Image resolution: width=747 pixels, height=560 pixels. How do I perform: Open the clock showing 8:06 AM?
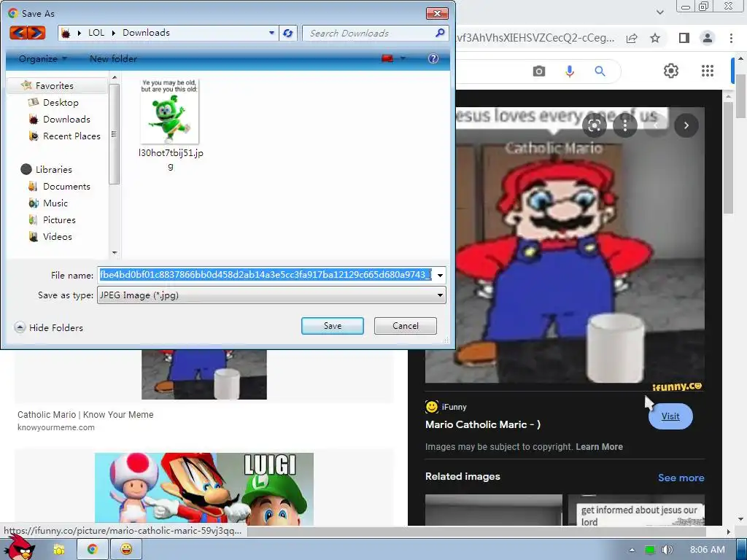pos(708,550)
